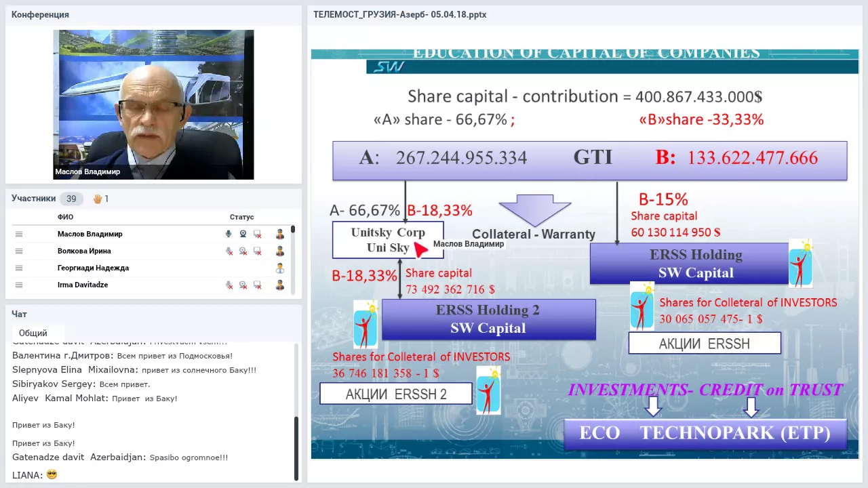Viewport: 868px width, 488px height.
Task: Click the chat message from Валентина г.Дмитров
Action: 122,356
